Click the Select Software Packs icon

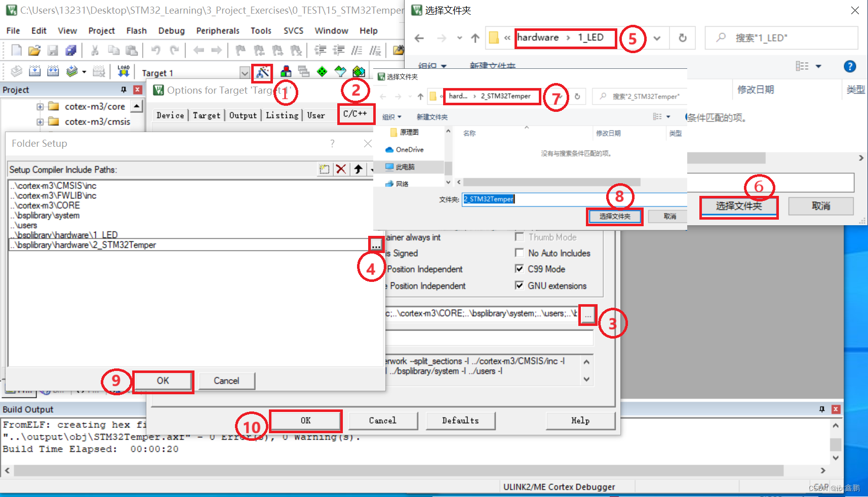click(340, 71)
